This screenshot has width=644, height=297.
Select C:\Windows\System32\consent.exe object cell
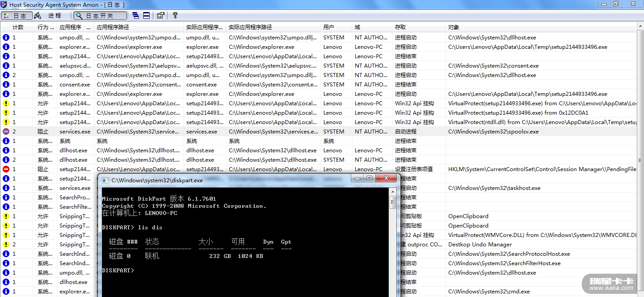click(x=493, y=66)
